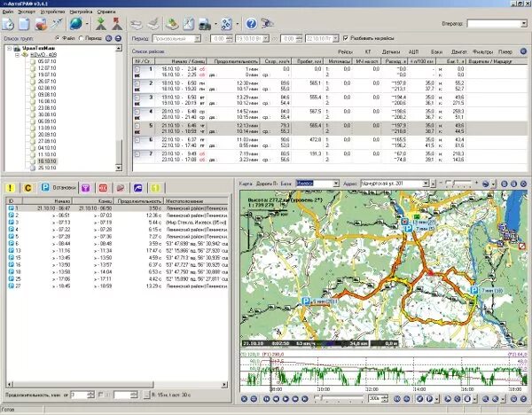Click the round icon right of Плеер
532x415 pixels.
pyautogui.click(x=523, y=51)
